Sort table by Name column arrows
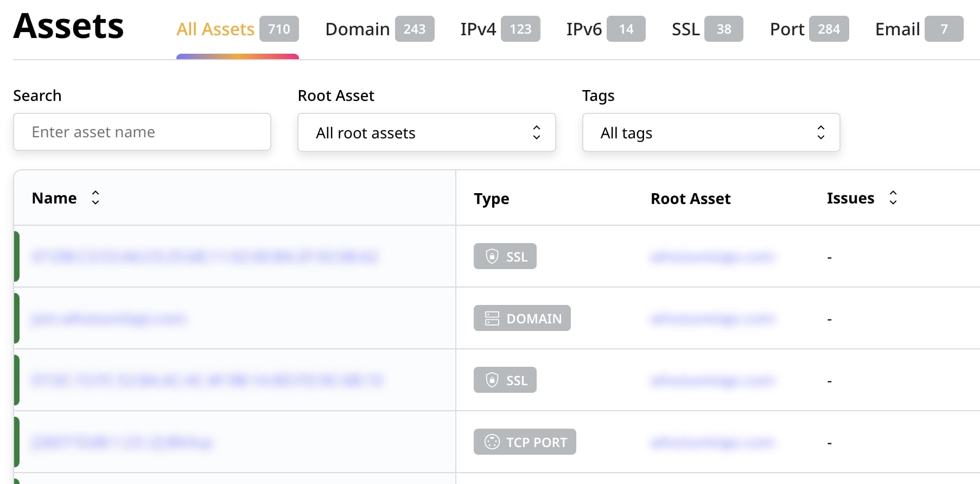Viewport: 980px width, 484px height. point(96,198)
